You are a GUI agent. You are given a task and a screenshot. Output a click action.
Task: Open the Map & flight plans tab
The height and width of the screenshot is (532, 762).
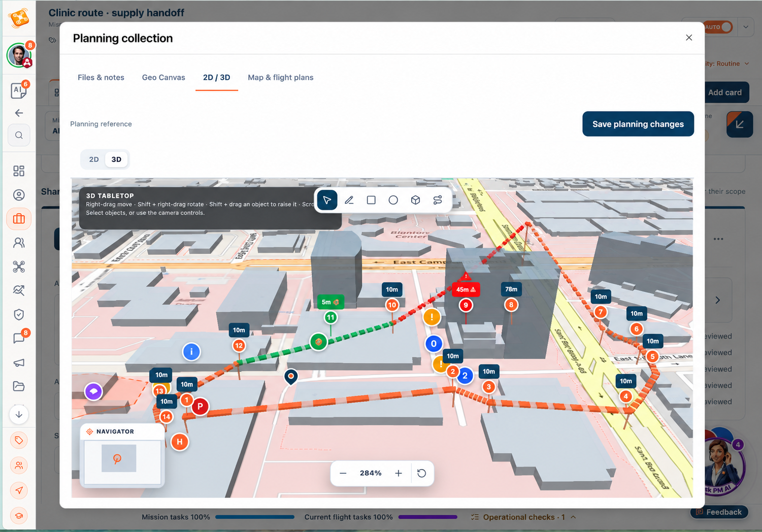click(281, 77)
